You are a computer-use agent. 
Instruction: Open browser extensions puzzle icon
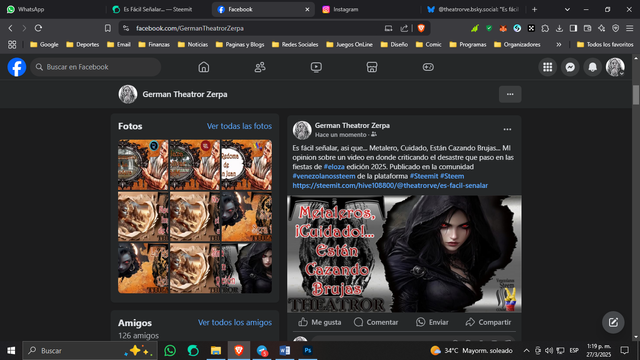(x=545, y=28)
